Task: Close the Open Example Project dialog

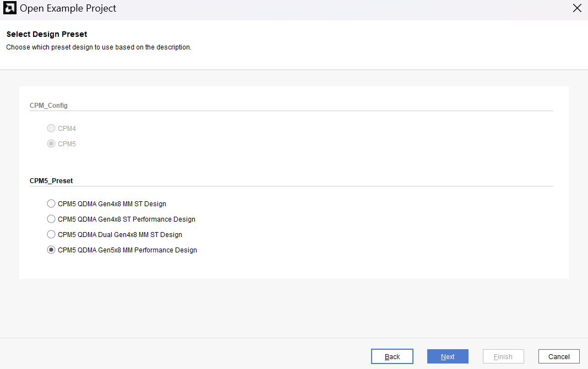Action: [577, 8]
